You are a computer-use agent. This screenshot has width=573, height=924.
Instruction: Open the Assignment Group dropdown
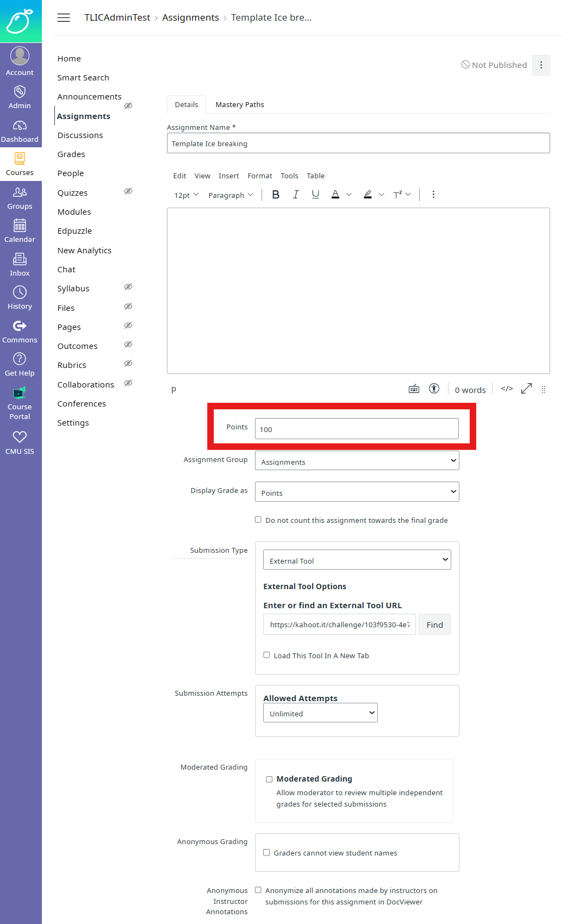pyautogui.click(x=357, y=461)
